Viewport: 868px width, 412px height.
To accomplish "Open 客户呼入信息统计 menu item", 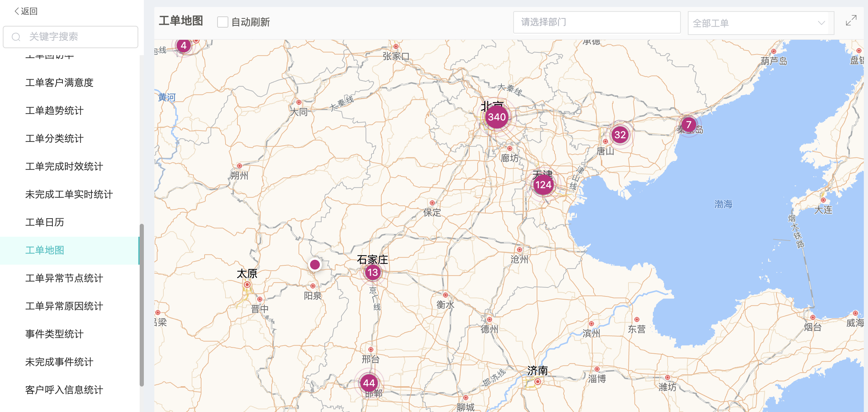I will click(70, 390).
